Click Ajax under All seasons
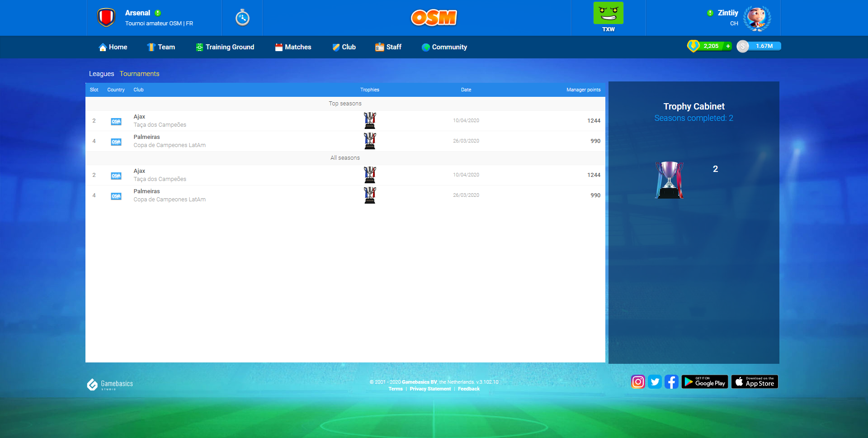 tap(139, 171)
